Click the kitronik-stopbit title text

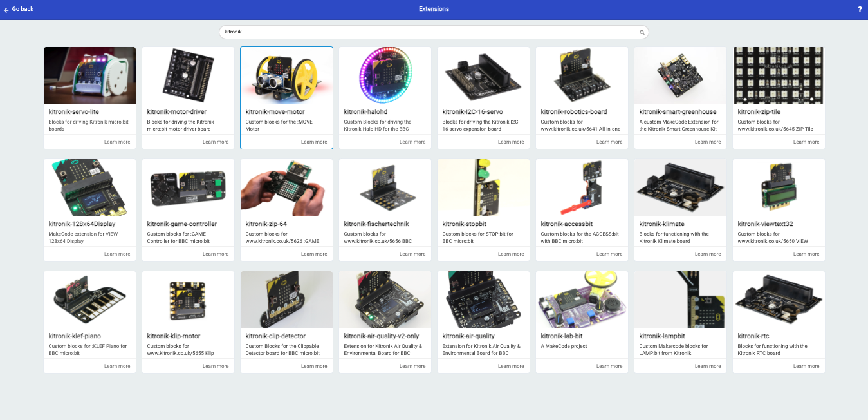[465, 224]
